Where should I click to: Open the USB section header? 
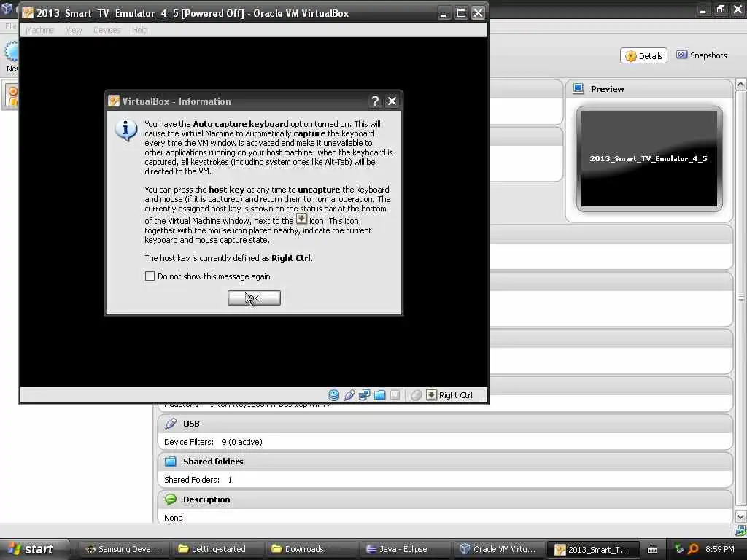point(445,424)
